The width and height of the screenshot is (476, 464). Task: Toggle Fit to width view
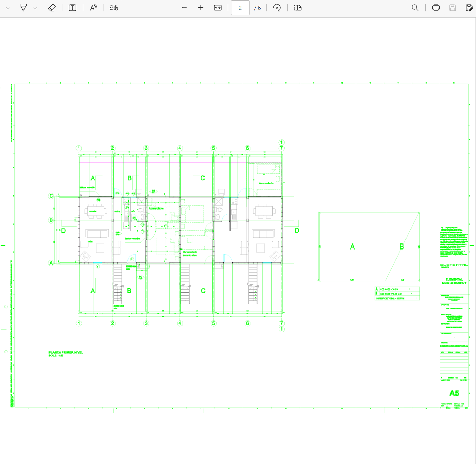[218, 8]
